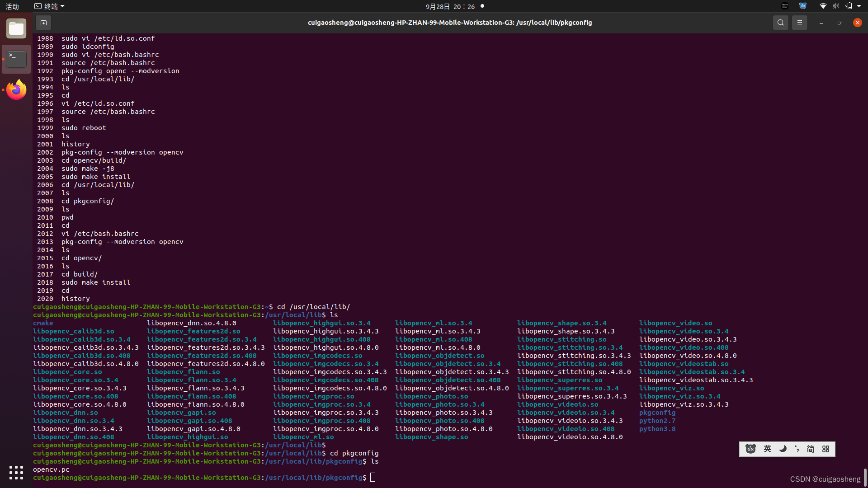
Task: Click history line 1992 pkg-config openc --modversion
Action: click(108, 71)
